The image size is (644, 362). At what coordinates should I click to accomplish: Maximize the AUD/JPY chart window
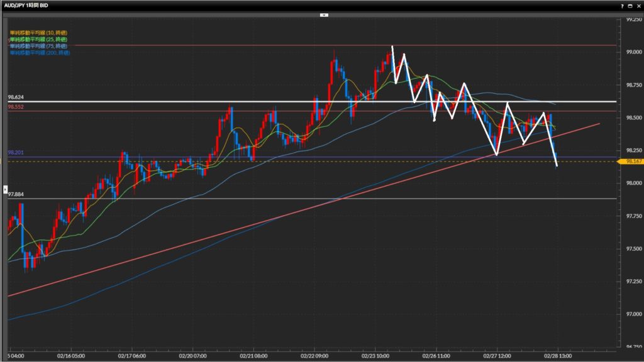click(x=630, y=5)
